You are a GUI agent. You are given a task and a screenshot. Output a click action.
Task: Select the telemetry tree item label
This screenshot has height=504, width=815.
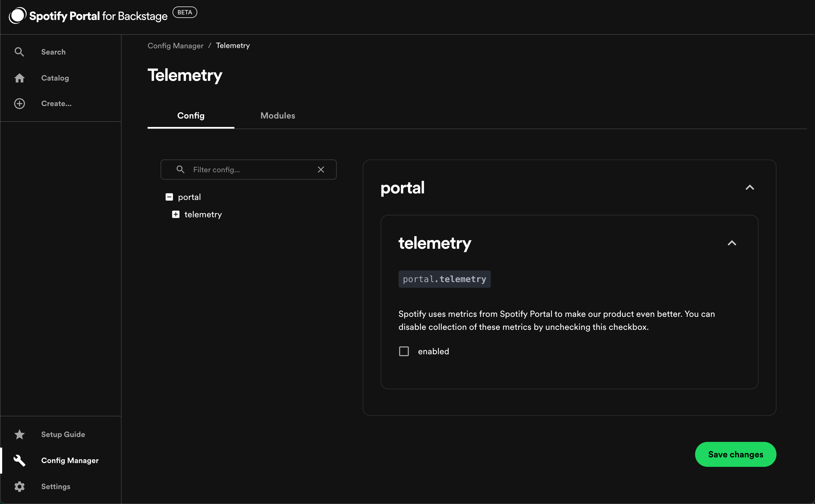203,214
